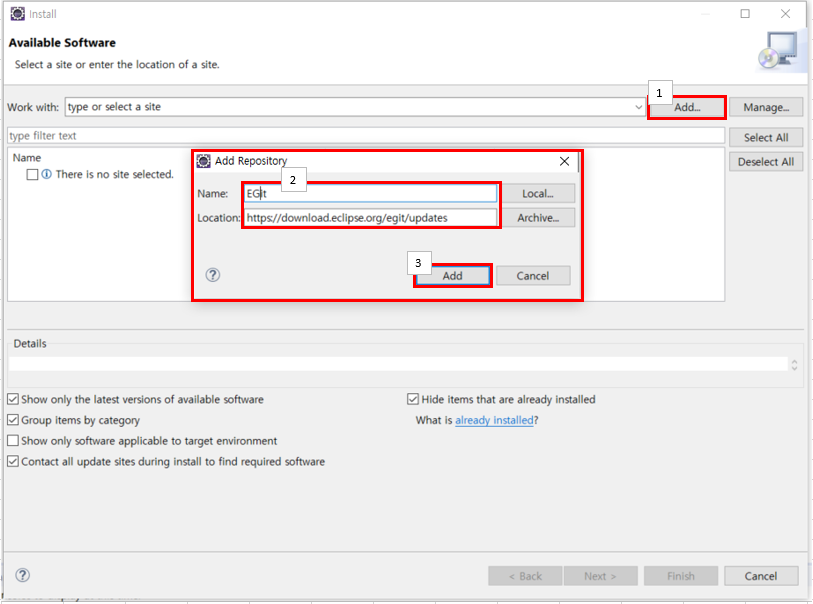Click the Details text area
This screenshot has width=813, height=604.
398,364
